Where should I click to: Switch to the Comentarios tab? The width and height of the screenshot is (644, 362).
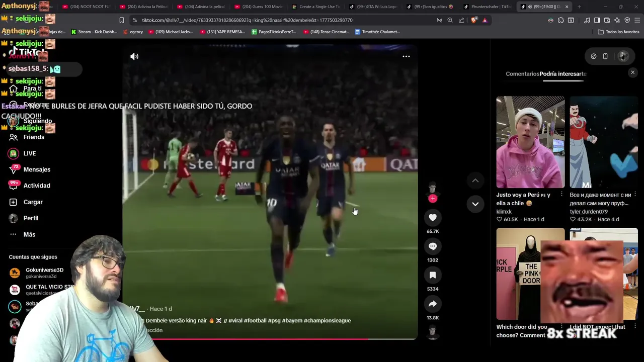tap(522, 74)
